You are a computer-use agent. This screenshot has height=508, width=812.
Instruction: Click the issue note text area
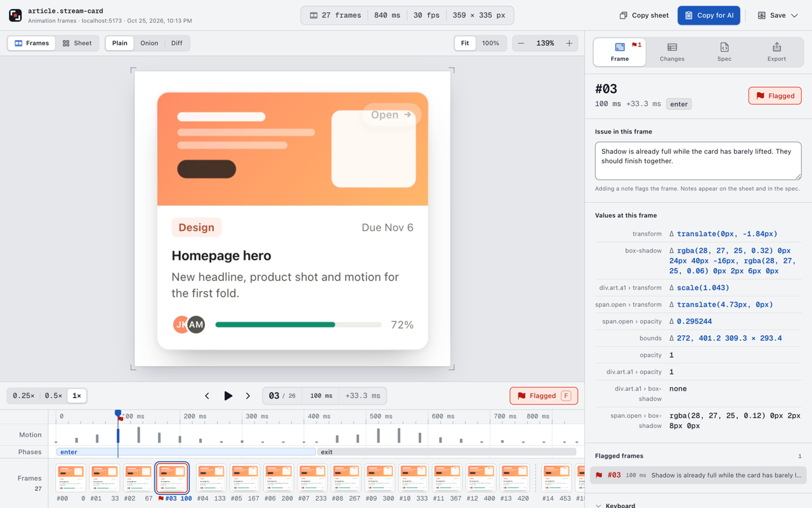tap(698, 161)
